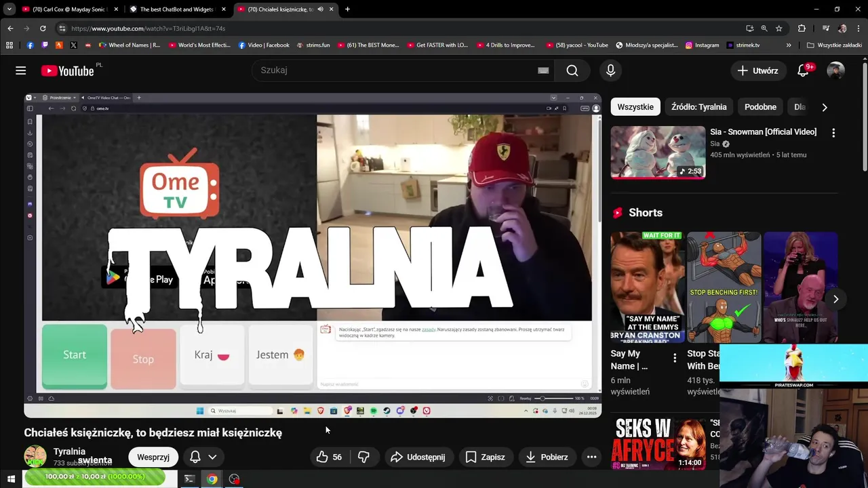Click the green Start button in video
The image size is (868, 488).
(x=75, y=356)
